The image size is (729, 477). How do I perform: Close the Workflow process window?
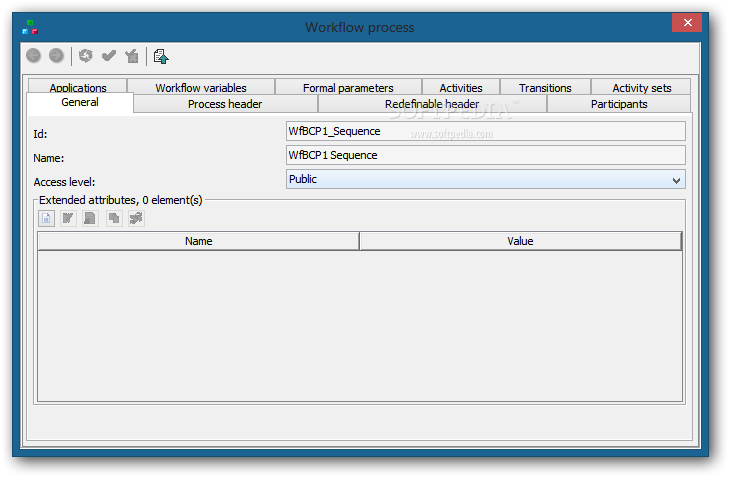pos(688,22)
